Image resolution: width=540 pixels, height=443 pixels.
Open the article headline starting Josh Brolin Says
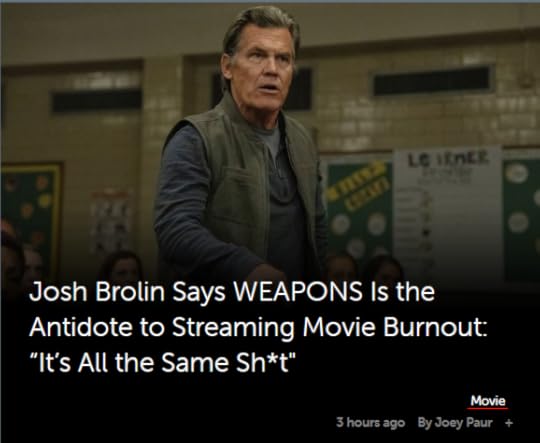[x=258, y=327]
